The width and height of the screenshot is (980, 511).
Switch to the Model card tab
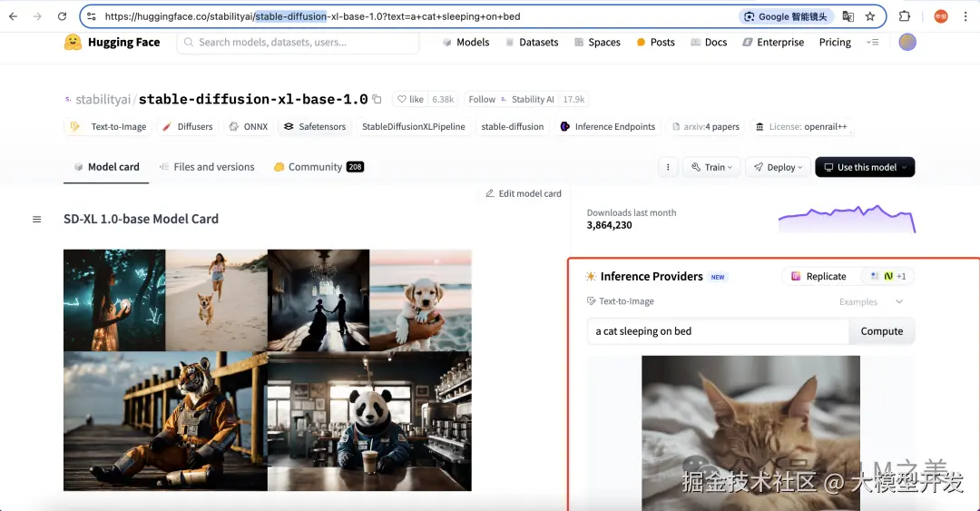tap(106, 167)
